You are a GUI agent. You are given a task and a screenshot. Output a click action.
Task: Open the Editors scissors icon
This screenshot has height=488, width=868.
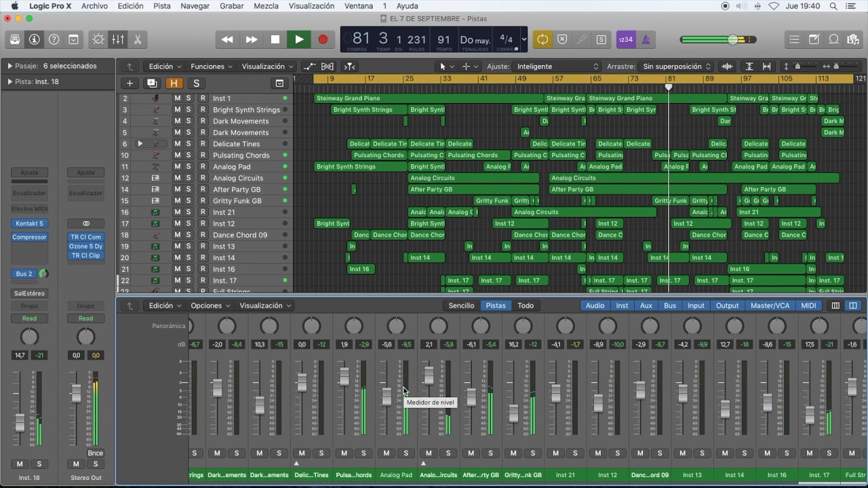pos(138,39)
